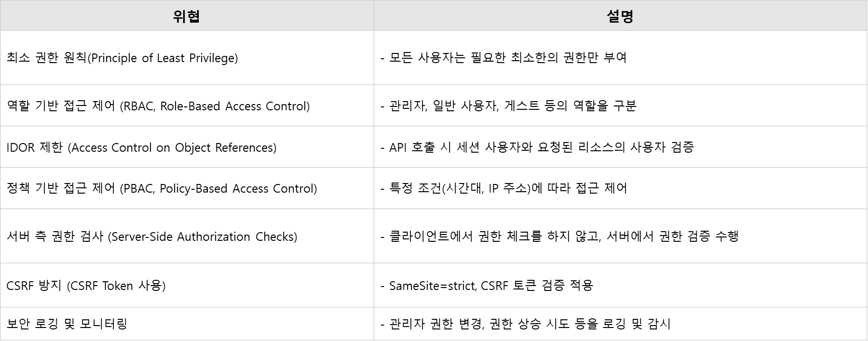
Task: Click the API 호출 시 세션 사용자 description
Action: [541, 147]
